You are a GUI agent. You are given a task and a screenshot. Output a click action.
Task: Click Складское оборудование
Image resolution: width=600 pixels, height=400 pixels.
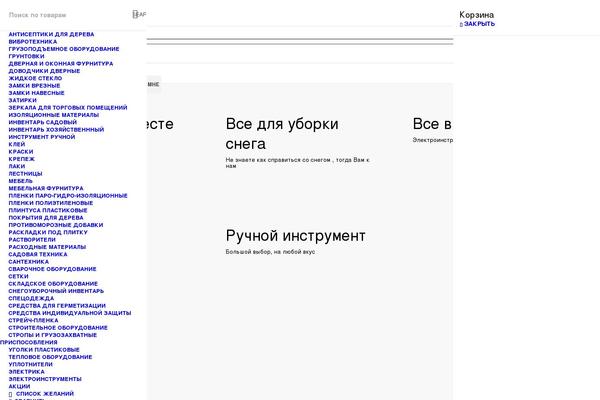tap(53, 284)
